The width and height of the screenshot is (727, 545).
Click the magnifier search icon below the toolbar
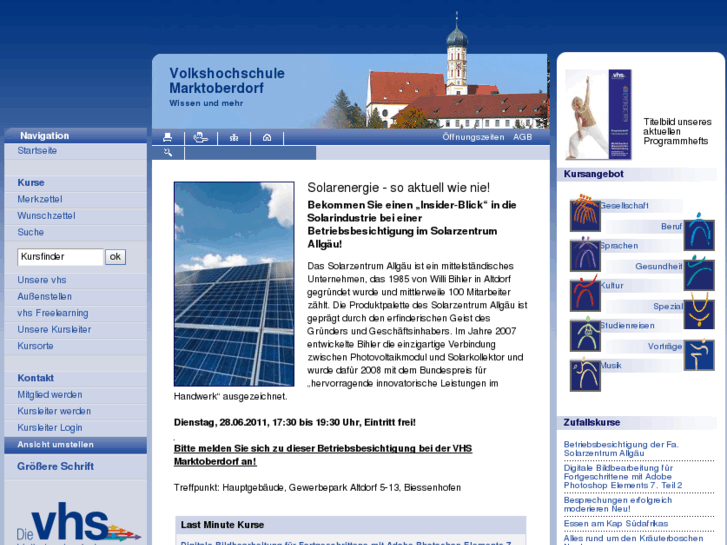(x=168, y=153)
